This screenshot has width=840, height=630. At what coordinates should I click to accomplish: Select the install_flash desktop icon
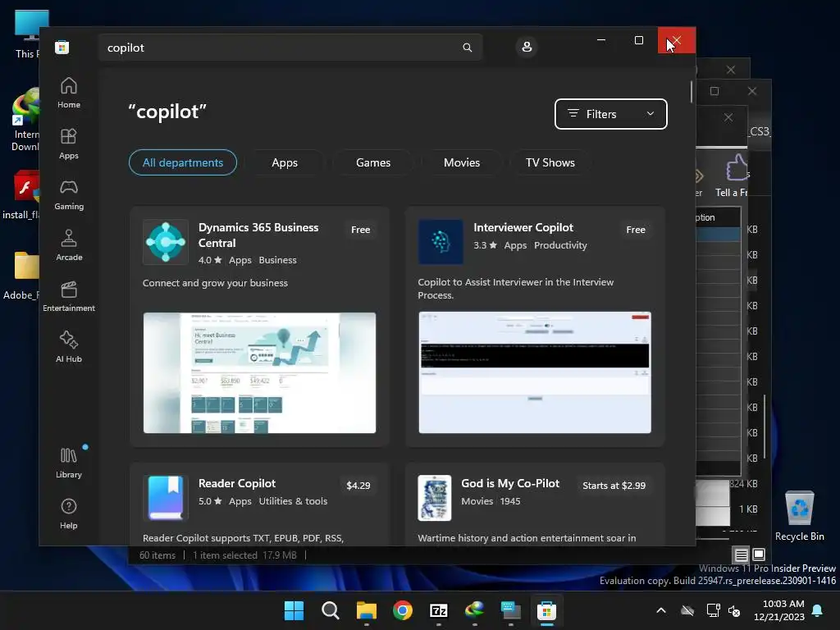(x=21, y=195)
